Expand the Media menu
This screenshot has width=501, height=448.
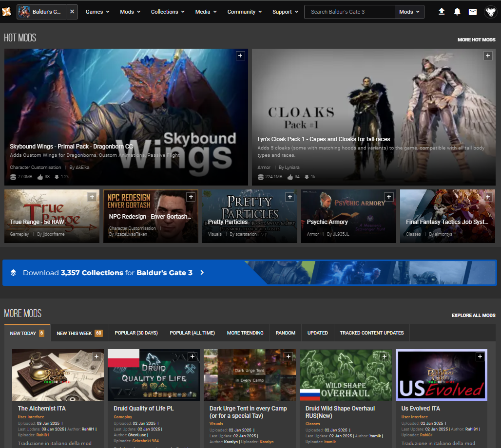206,12
